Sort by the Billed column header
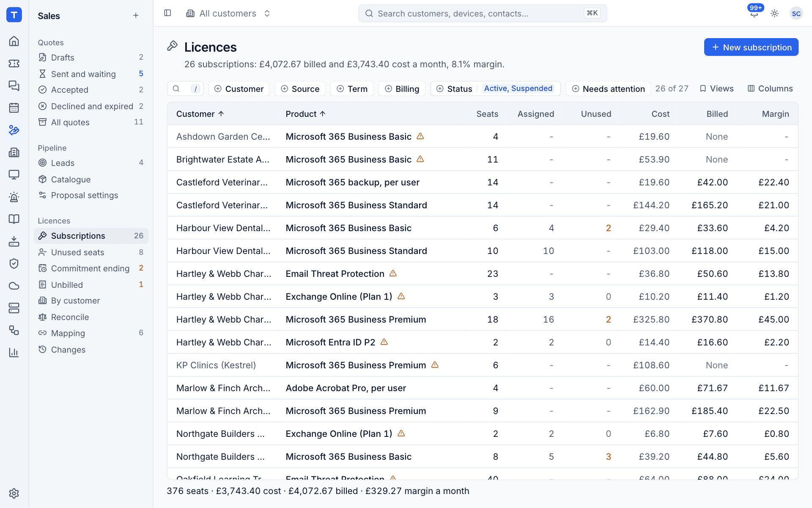The height and width of the screenshot is (508, 812). point(717,114)
